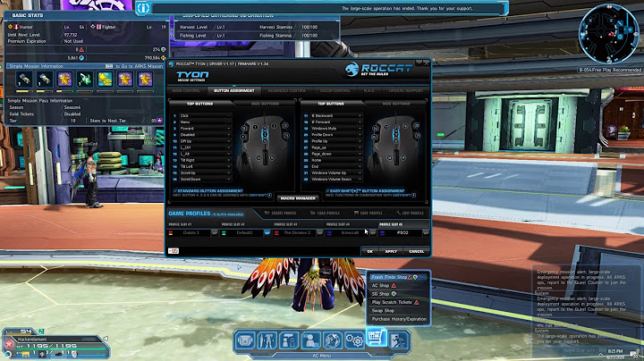Open the community chat icon in game menu
This screenshot has width=644, height=361.
point(289,340)
